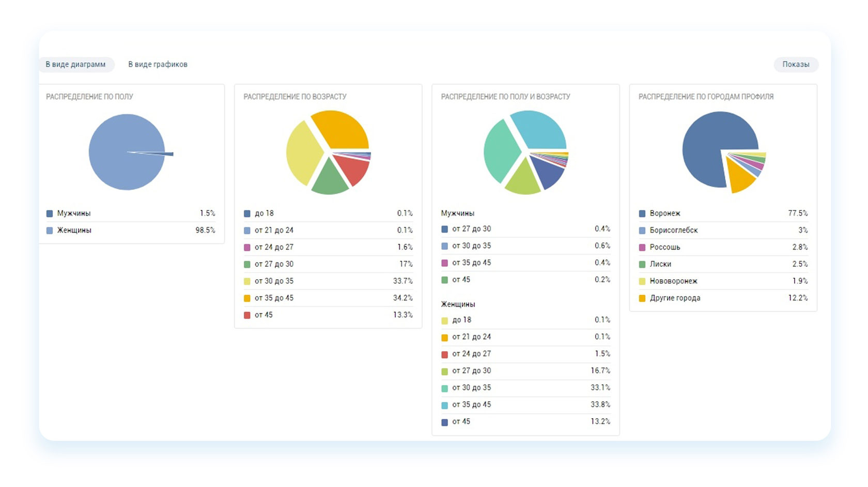The width and height of the screenshot is (868, 487).
Task: Click the Другие города color swatch
Action: point(642,298)
